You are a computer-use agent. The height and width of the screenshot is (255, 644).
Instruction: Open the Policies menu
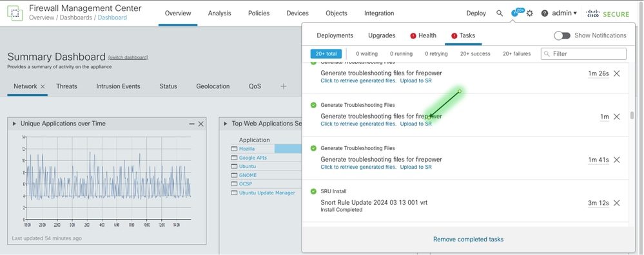[x=259, y=13]
